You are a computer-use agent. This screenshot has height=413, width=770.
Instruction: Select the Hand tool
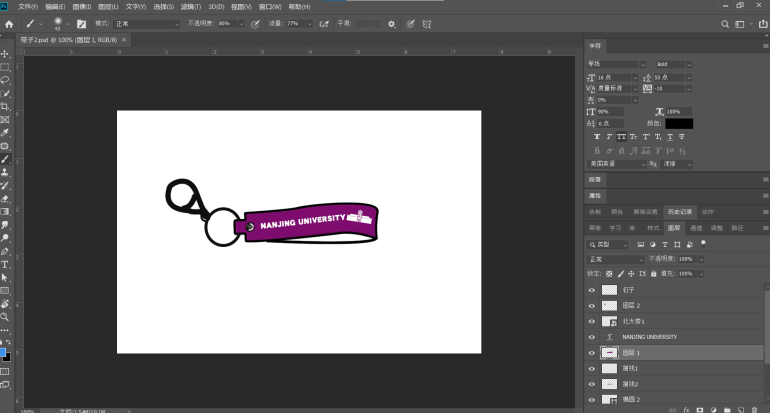(5, 304)
